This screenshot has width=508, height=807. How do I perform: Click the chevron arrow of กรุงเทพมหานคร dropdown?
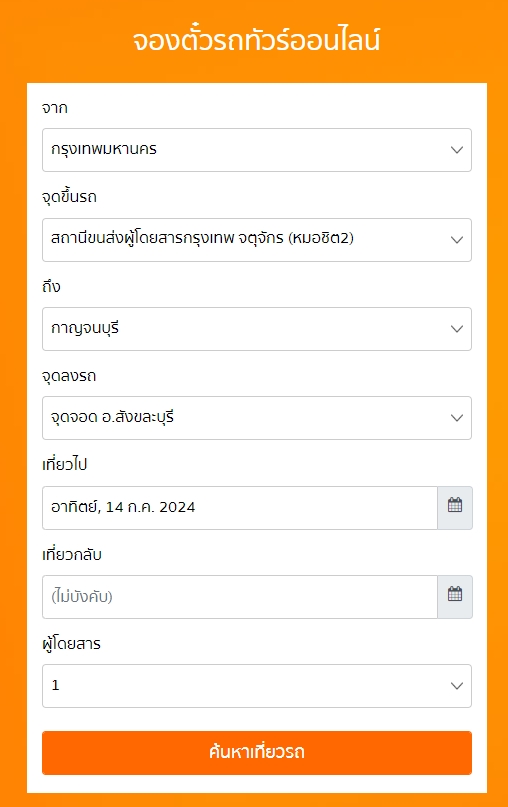(457, 150)
